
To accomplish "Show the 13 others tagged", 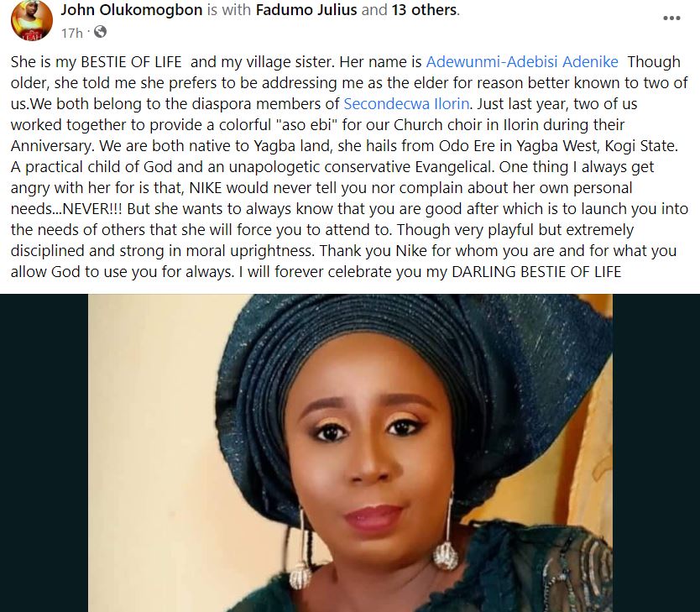I will pos(425,9).
